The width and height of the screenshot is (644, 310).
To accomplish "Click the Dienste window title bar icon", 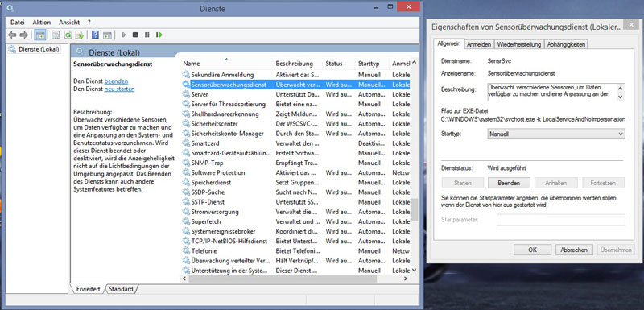I will tap(10, 8).
